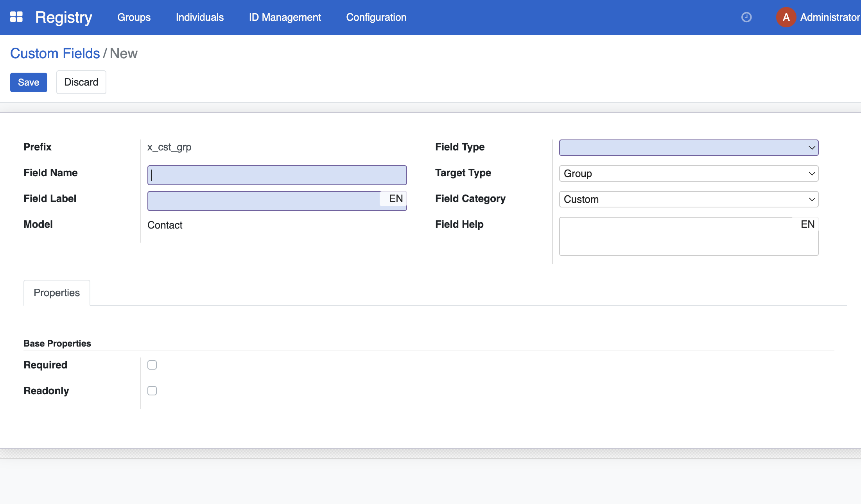861x504 pixels.
Task: Go back to Custom Fields breadcrumb
Action: 55,54
